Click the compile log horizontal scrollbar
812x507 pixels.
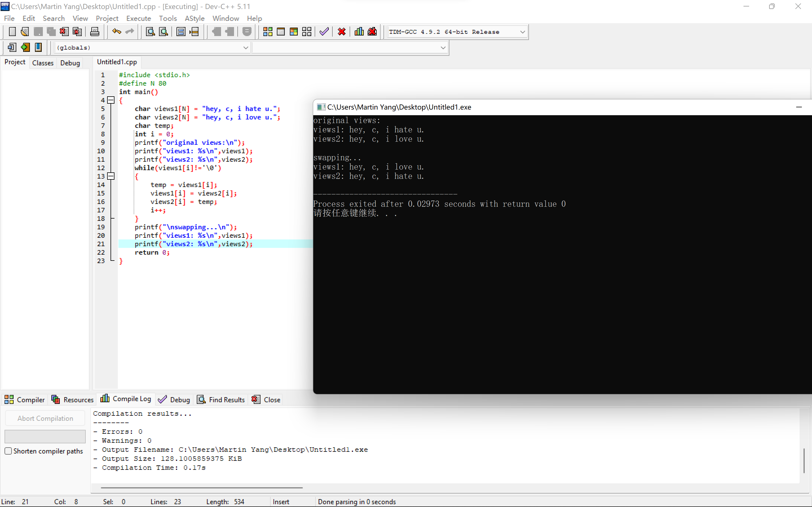pos(201,488)
